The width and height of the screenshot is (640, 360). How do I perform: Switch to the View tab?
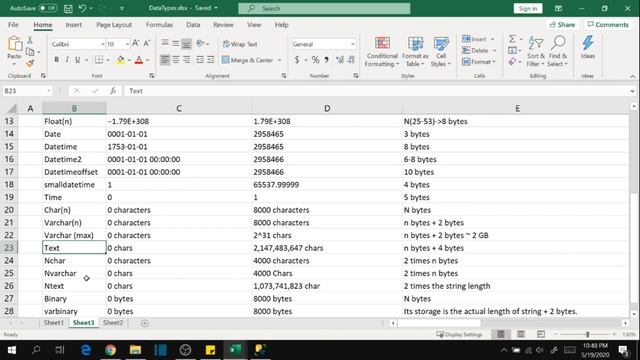coord(254,25)
